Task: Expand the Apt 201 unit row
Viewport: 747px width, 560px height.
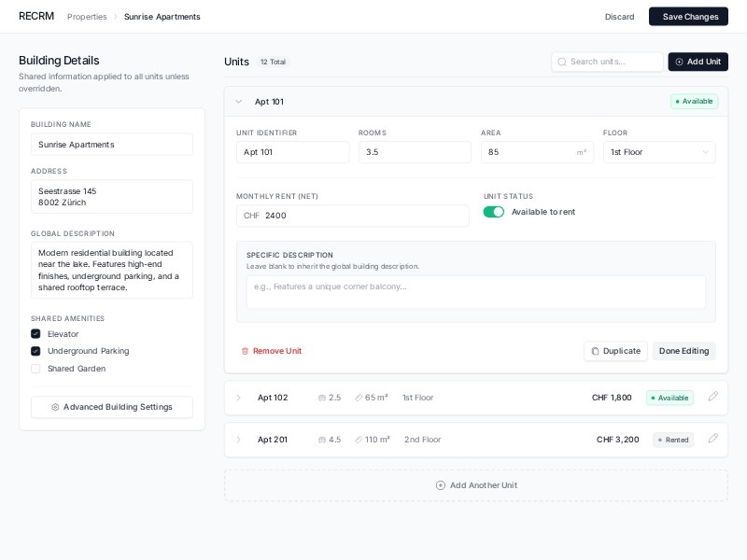Action: [239, 440]
